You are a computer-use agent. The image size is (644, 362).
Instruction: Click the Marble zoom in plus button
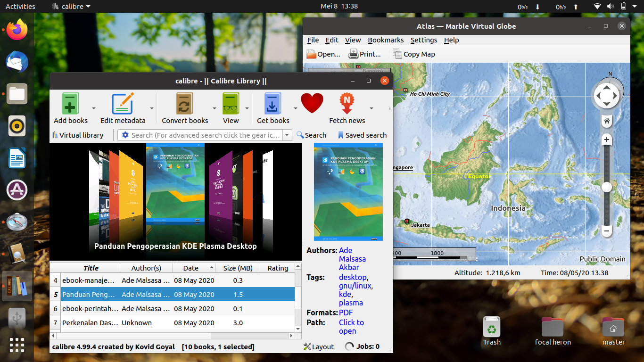coord(607,140)
